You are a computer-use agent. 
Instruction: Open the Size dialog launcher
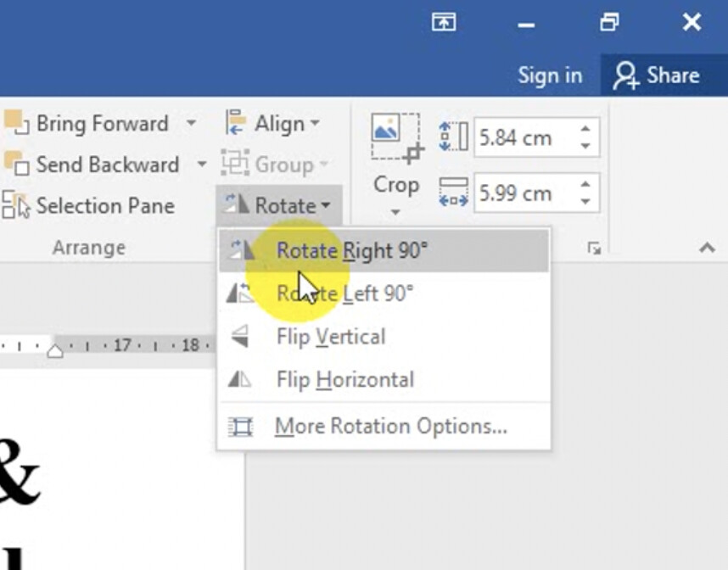coord(594,249)
